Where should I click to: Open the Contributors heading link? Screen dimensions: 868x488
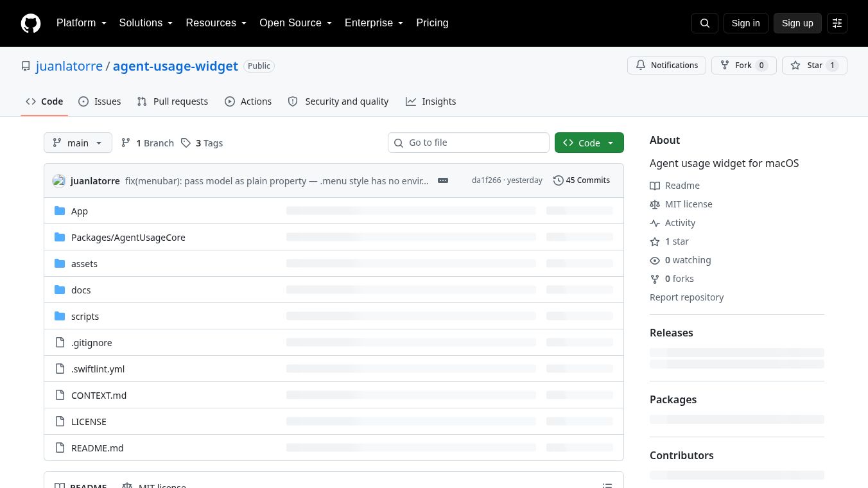click(682, 455)
